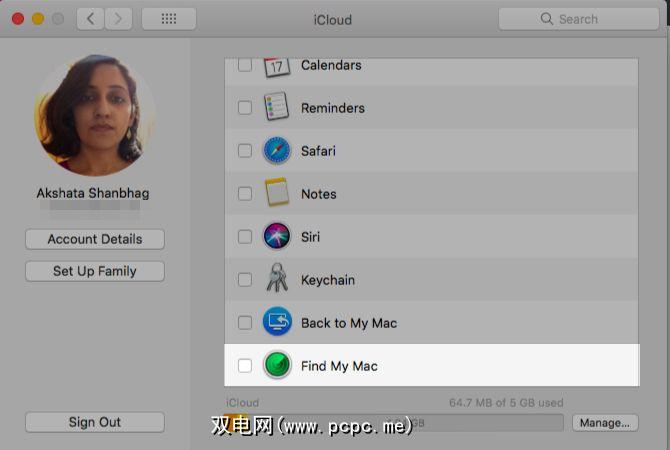Click the Reminders list icon

point(276,106)
